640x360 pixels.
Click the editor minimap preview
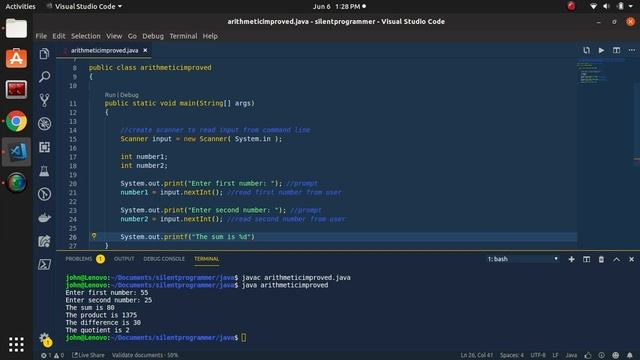601,71
